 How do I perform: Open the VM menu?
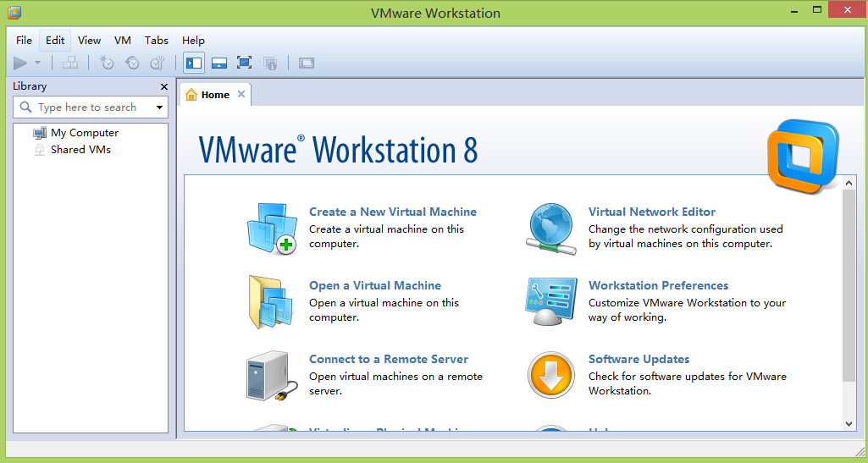point(122,41)
